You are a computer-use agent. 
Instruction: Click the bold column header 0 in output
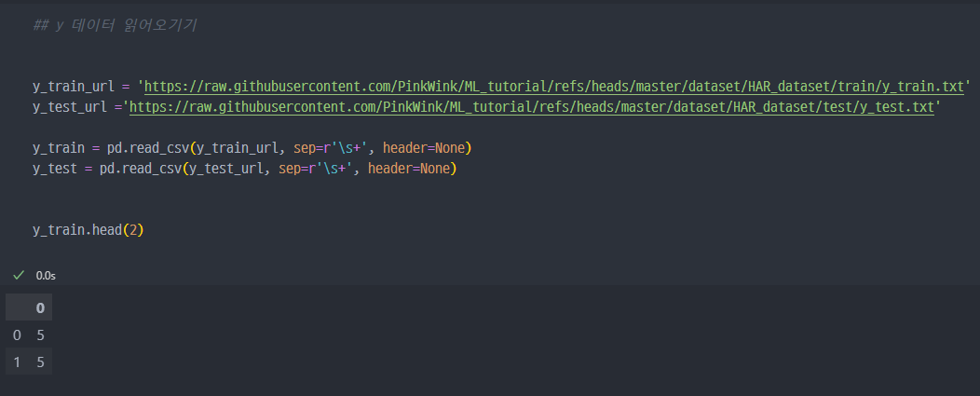click(x=41, y=307)
